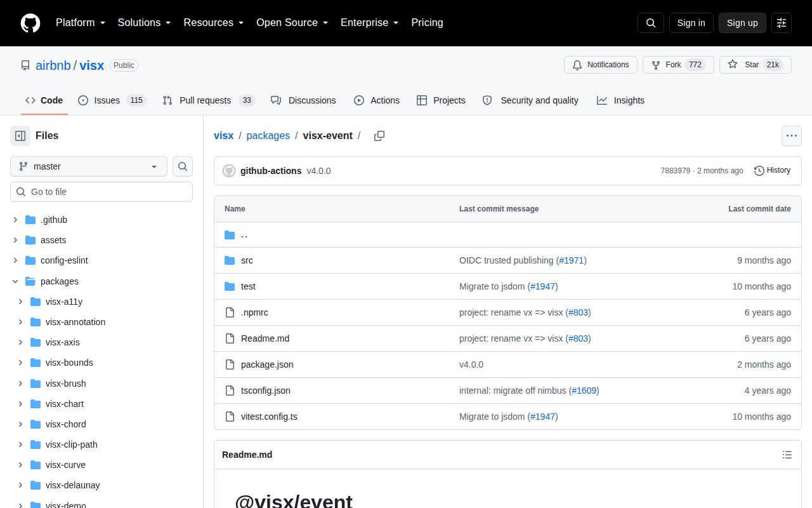Go to the airbnb owner page
Screen dimensions: 812x508
point(53,65)
